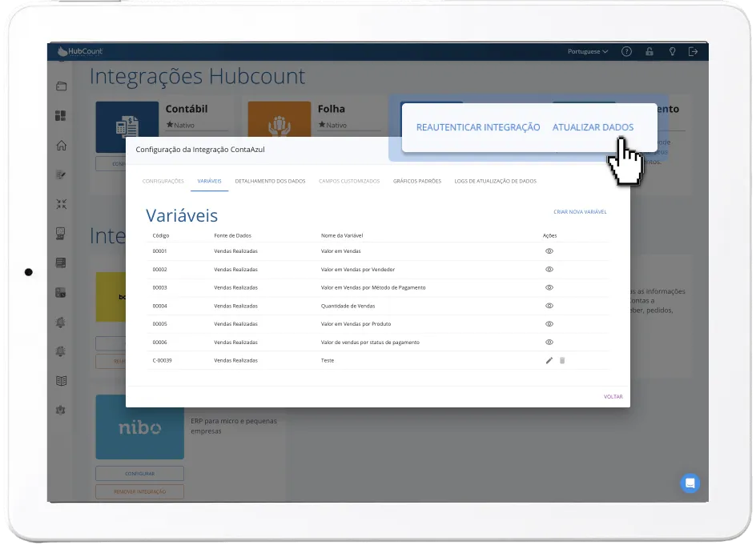This screenshot has width=756, height=545.
Task: Open the Campos Customizados tab
Action: point(349,181)
